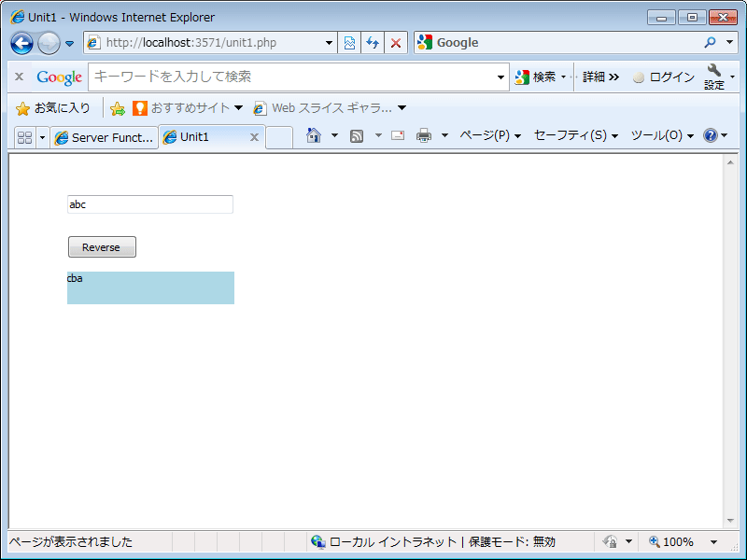Click ページが表示されました status text
The height and width of the screenshot is (560, 747).
click(71, 542)
